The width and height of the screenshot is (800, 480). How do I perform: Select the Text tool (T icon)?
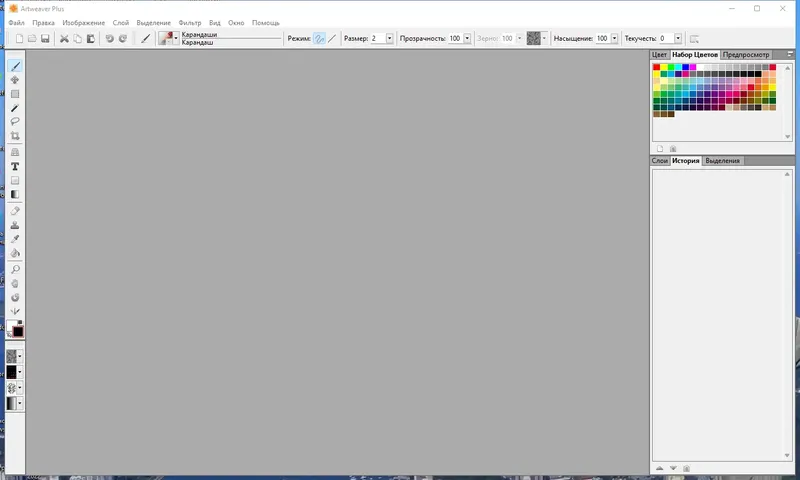[x=15, y=166]
